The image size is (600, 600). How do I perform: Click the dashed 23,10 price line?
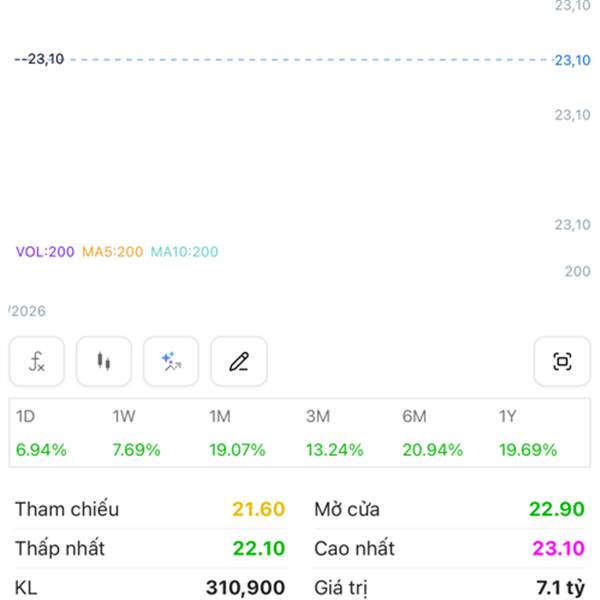[300, 60]
